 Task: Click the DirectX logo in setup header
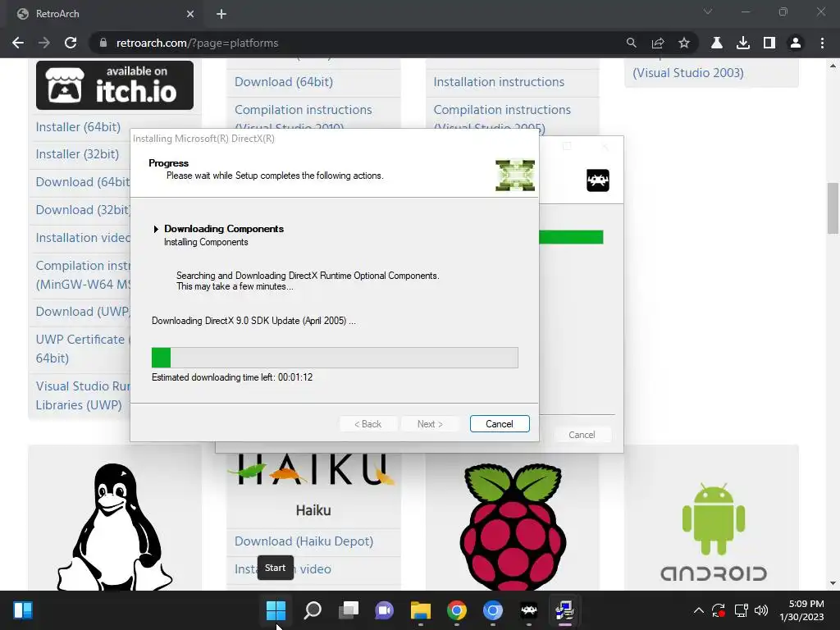click(515, 176)
